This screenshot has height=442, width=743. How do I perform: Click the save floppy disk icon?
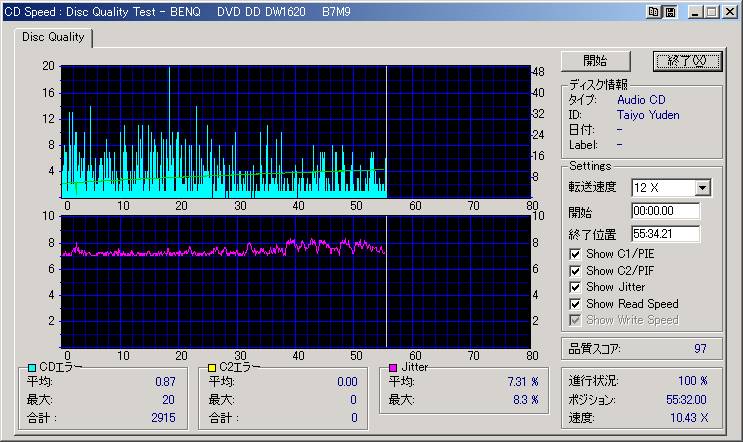click(x=669, y=12)
